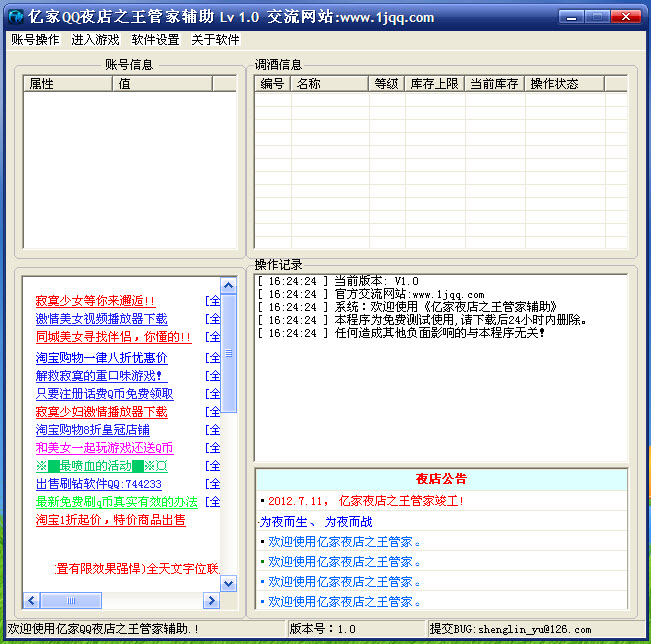
Task: Click the vertical scrollbar thumb in ad list
Action: (228, 353)
